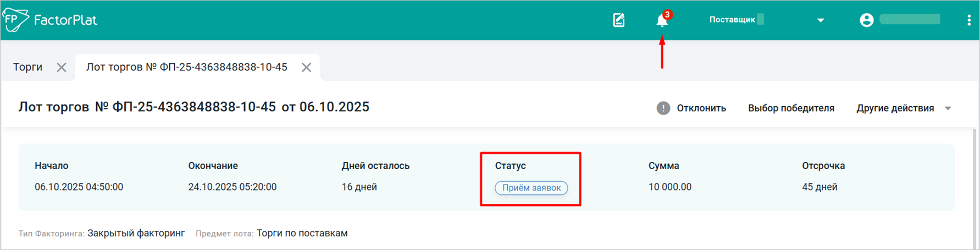Close the Торги tab

point(62,67)
